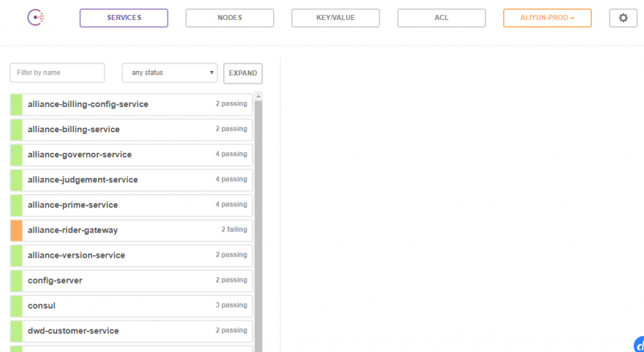
Task: Open the 'any status' filter dropdown
Action: pyautogui.click(x=170, y=73)
